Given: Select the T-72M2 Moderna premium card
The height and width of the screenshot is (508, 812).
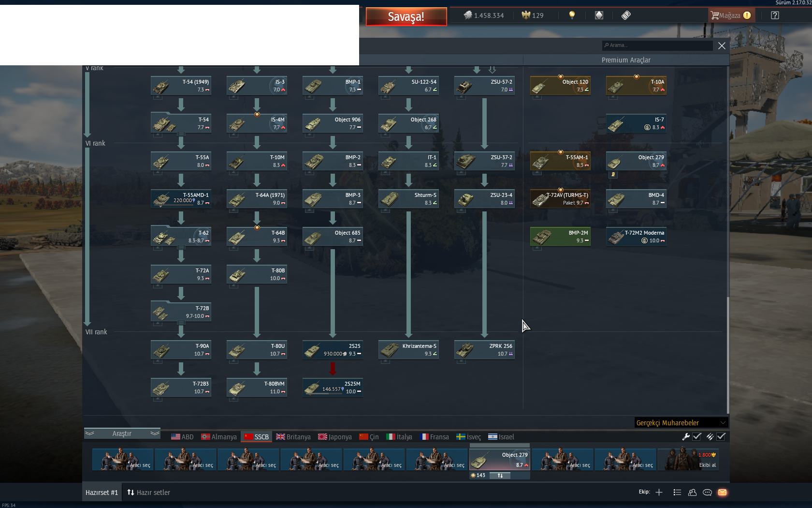Looking at the screenshot, I should 636,237.
